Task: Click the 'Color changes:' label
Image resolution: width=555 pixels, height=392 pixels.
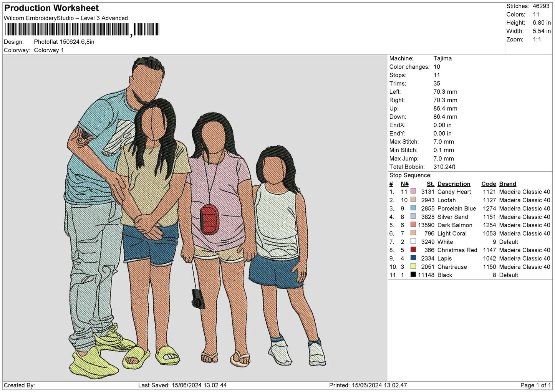Action: click(409, 67)
